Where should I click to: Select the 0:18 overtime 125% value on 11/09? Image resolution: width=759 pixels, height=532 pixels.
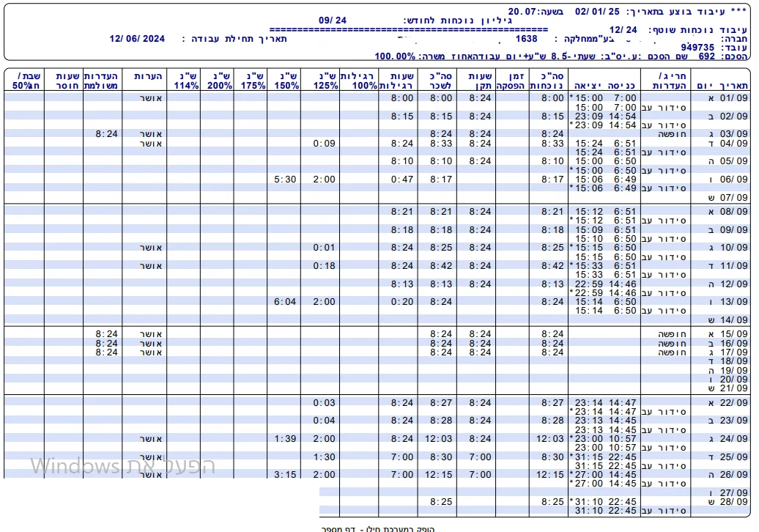coord(324,266)
